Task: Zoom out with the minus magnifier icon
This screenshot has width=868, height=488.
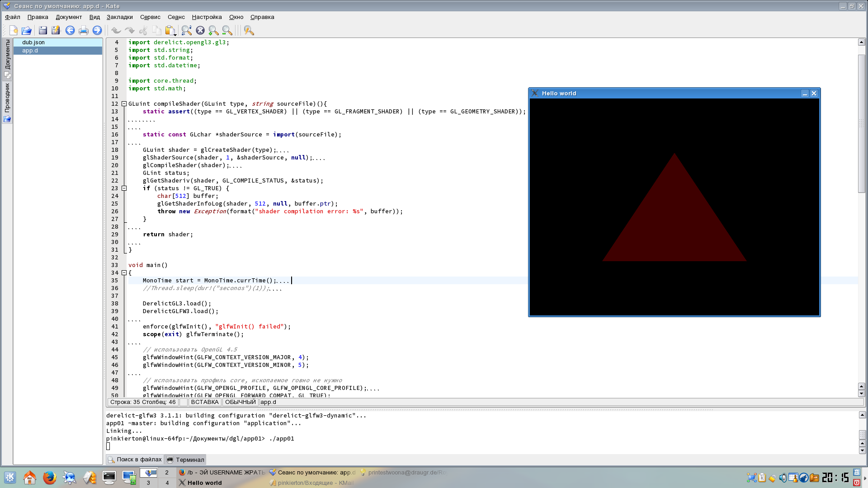Action: point(227,30)
